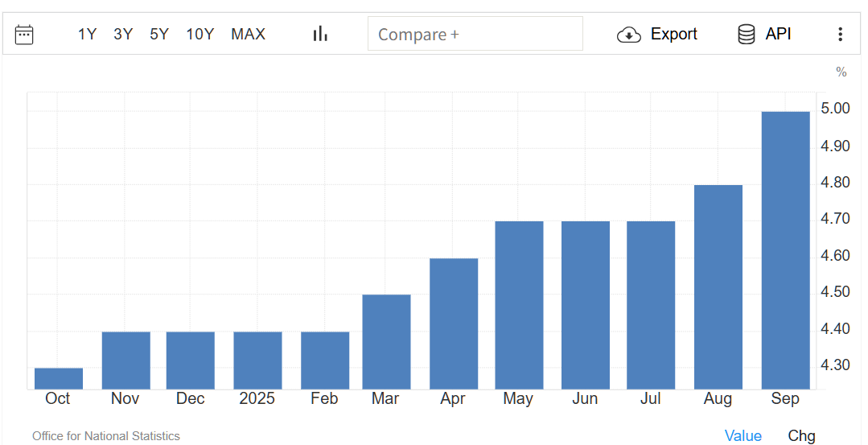Viewport: 868px width, 445px height.
Task: Click the API text label
Action: (x=778, y=35)
